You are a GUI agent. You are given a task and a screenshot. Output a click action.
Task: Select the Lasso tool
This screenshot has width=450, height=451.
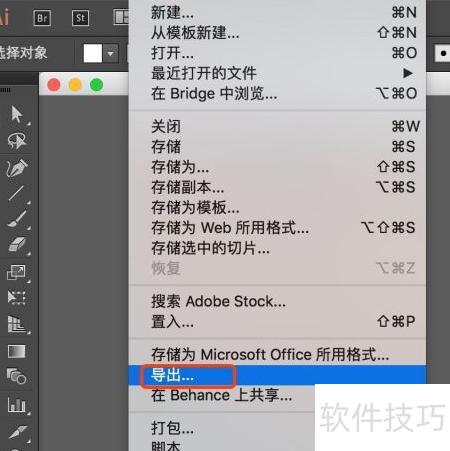(17, 140)
